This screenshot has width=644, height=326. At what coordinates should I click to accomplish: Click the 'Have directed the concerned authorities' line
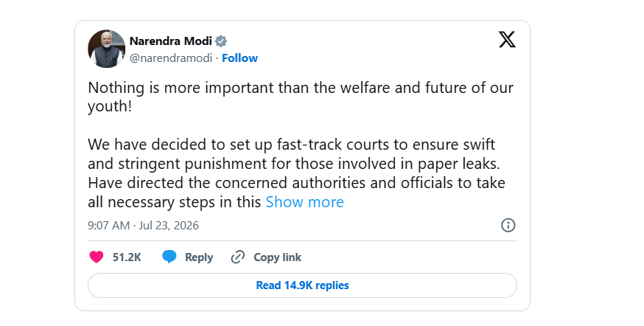click(296, 182)
